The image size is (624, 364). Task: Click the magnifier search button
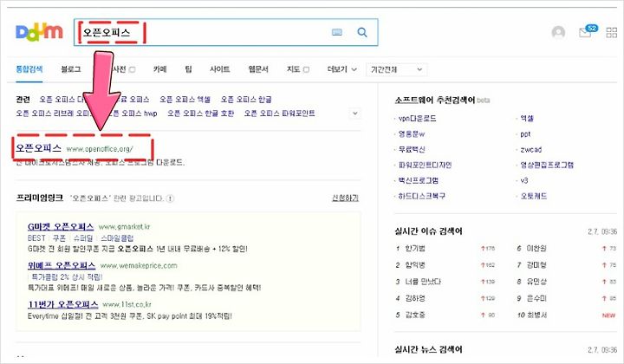pyautogui.click(x=362, y=32)
